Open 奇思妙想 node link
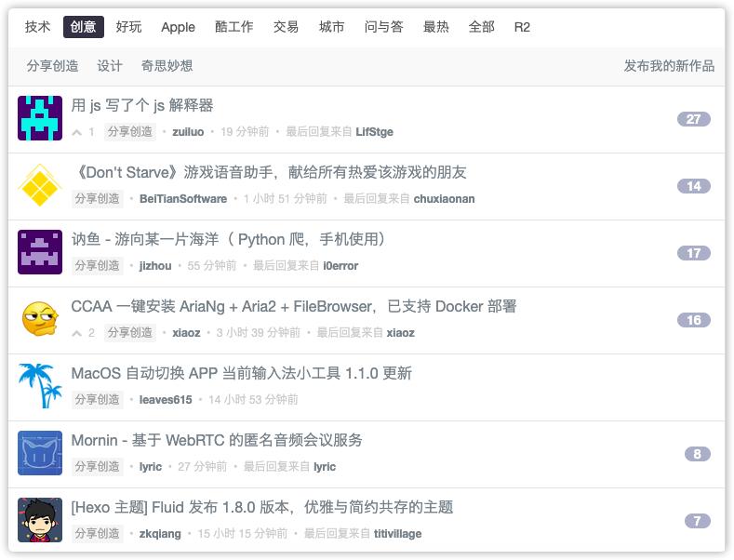Viewport: 734px width, 560px height. [167, 65]
